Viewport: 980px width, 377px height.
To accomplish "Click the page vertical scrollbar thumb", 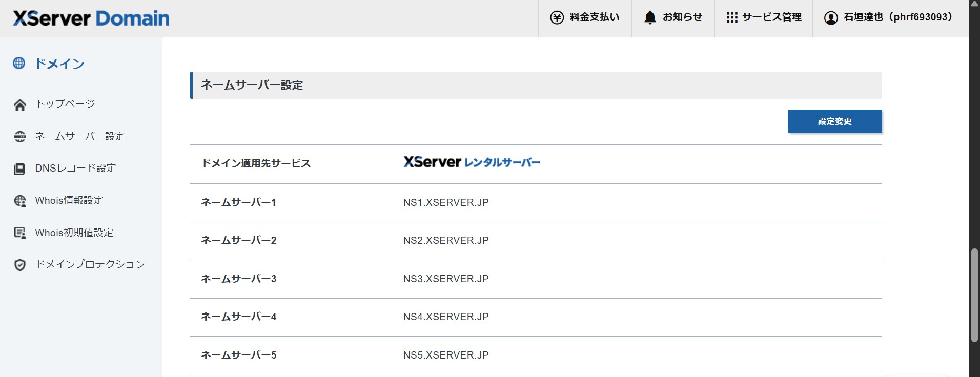I will (x=974, y=296).
